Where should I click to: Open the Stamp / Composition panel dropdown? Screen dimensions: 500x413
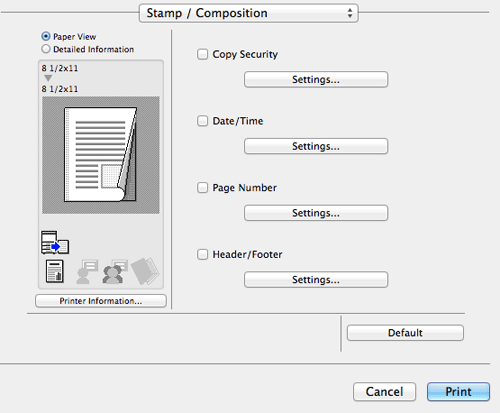pos(249,13)
